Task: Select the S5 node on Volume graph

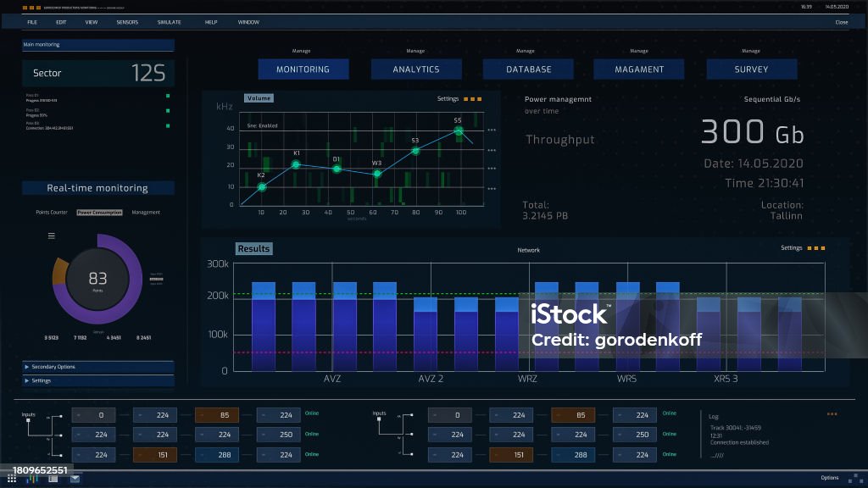Action: (x=459, y=130)
